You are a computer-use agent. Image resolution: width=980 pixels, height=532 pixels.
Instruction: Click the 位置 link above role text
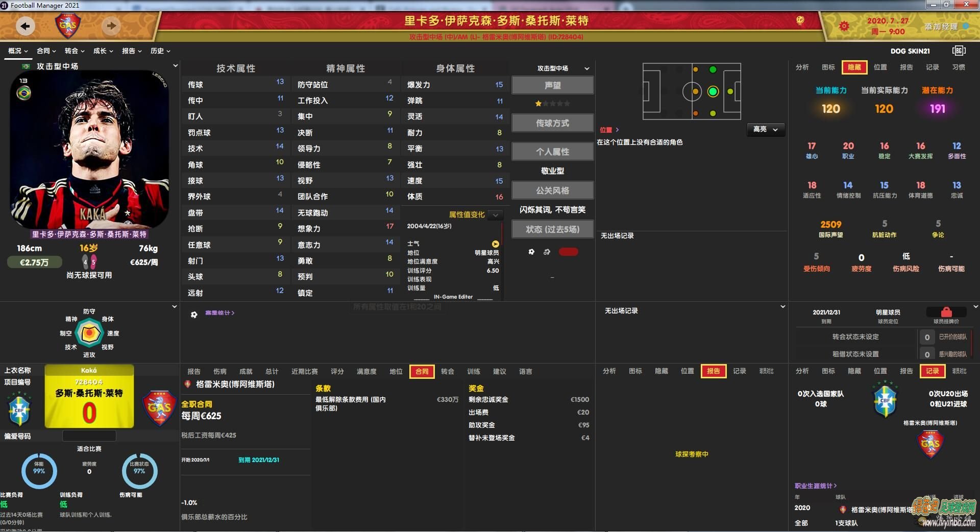(609, 130)
